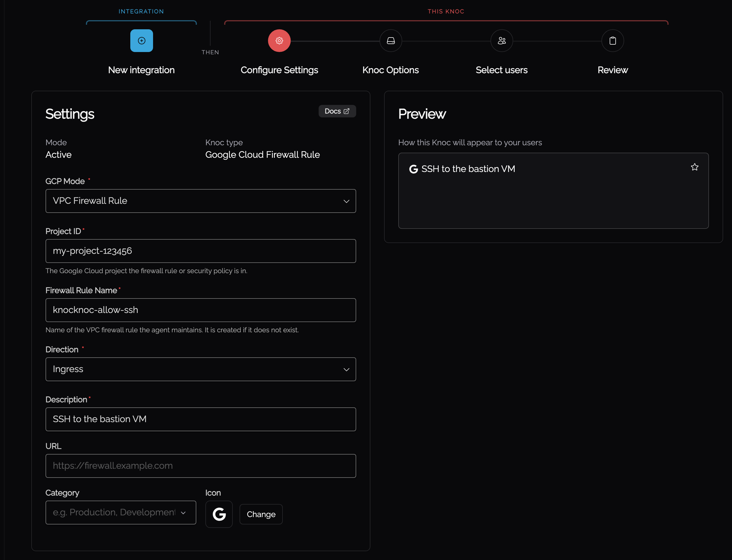Click the New integration step label
This screenshot has height=560, width=732.
click(141, 70)
